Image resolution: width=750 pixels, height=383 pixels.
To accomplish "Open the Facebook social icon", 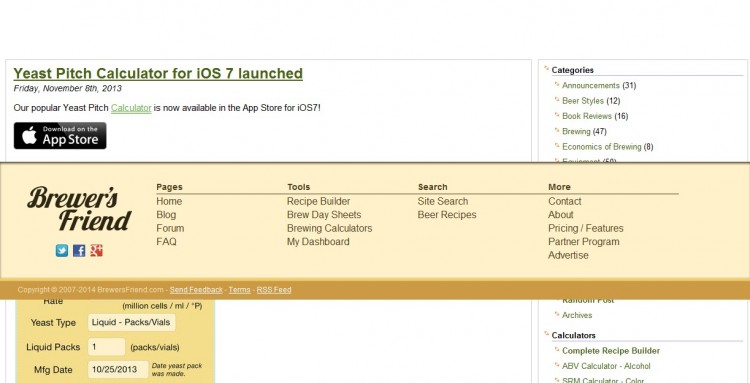I will (x=79, y=251).
